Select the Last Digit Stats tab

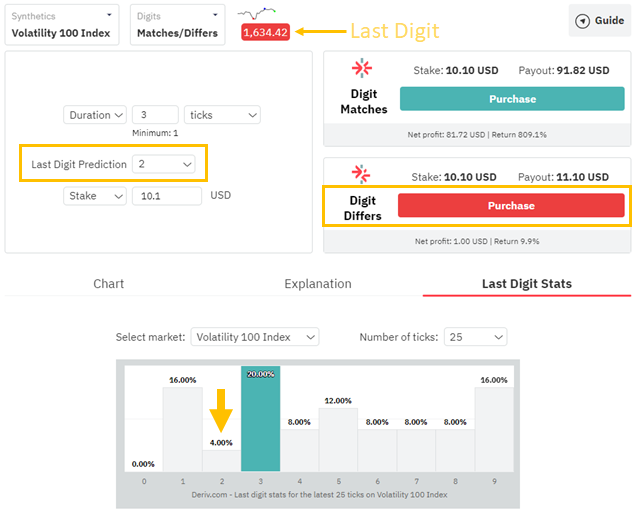(527, 284)
